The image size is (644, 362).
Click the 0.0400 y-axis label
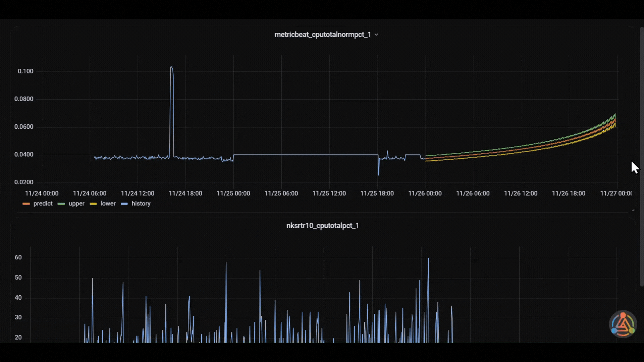pos(24,155)
